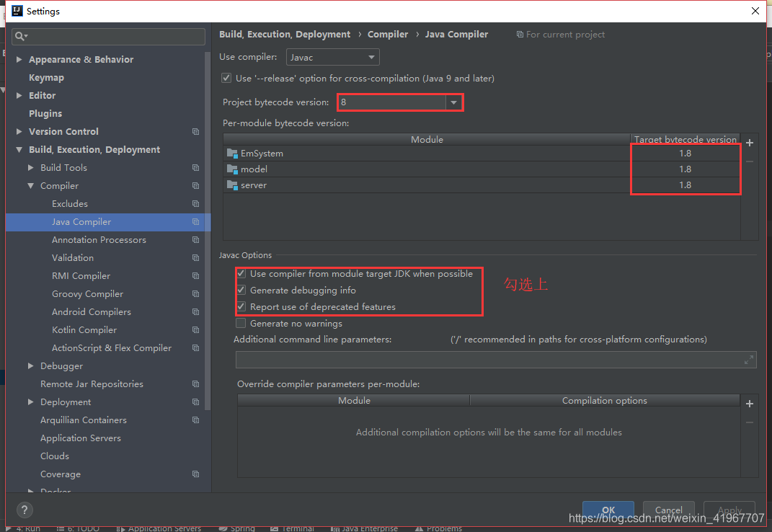772x532 pixels.
Task: Open Application Servers settings
Action: pyautogui.click(x=80, y=438)
